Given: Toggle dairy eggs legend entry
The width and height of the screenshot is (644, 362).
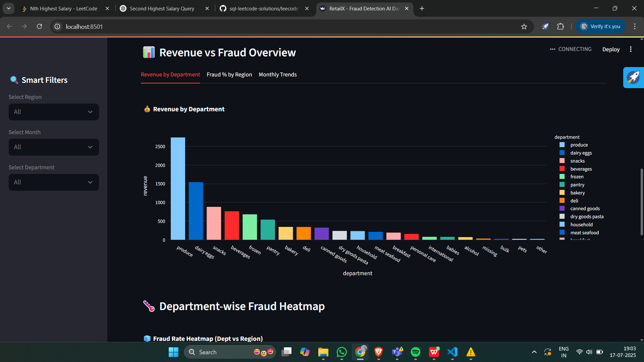Looking at the screenshot, I should 581,153.
